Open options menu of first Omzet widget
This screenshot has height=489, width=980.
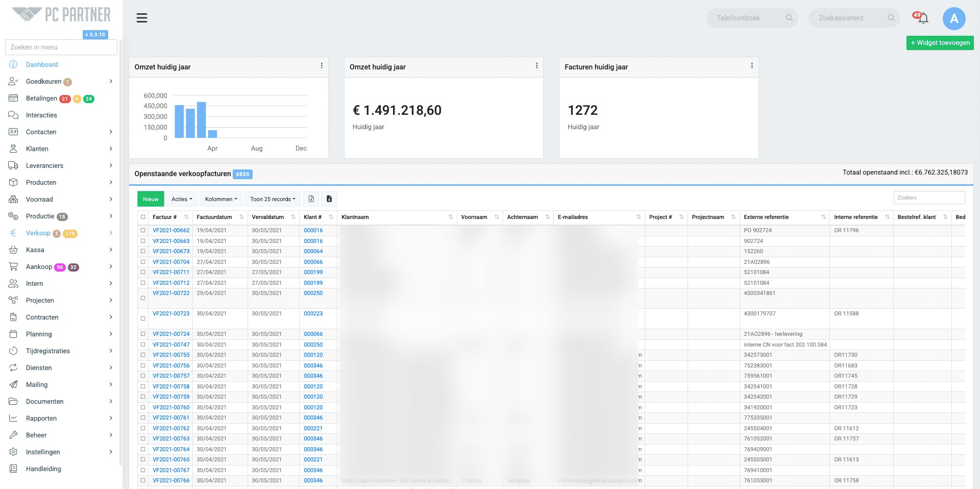(x=322, y=66)
